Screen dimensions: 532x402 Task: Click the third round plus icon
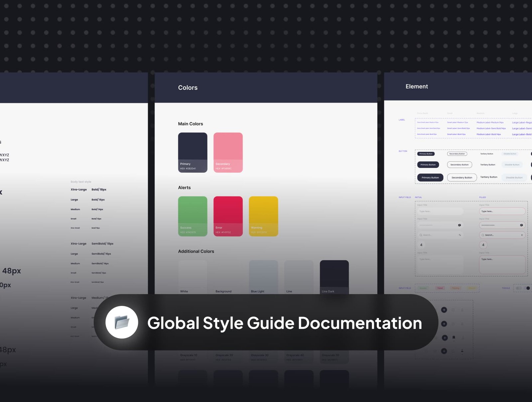tap(445, 338)
